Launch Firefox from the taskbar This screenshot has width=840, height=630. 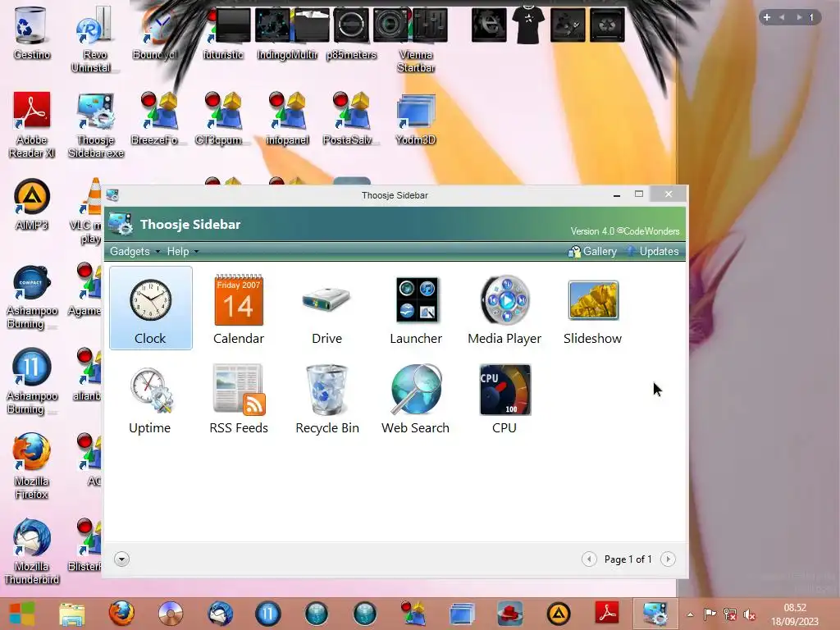[x=121, y=614]
